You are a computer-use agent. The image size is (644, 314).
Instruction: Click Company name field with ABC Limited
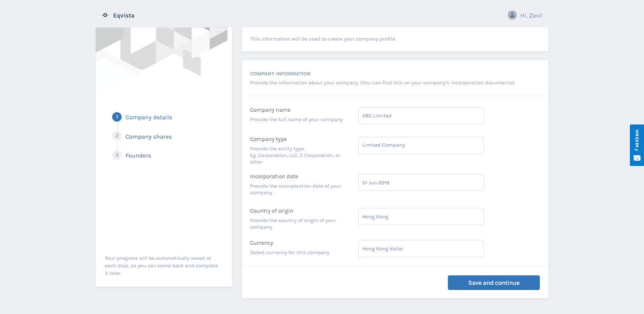(x=421, y=116)
